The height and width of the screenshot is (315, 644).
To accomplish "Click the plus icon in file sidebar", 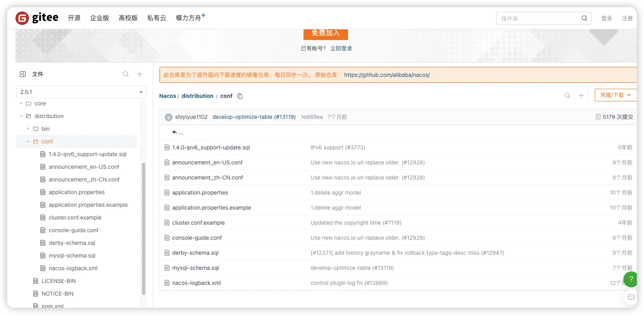I will (140, 74).
